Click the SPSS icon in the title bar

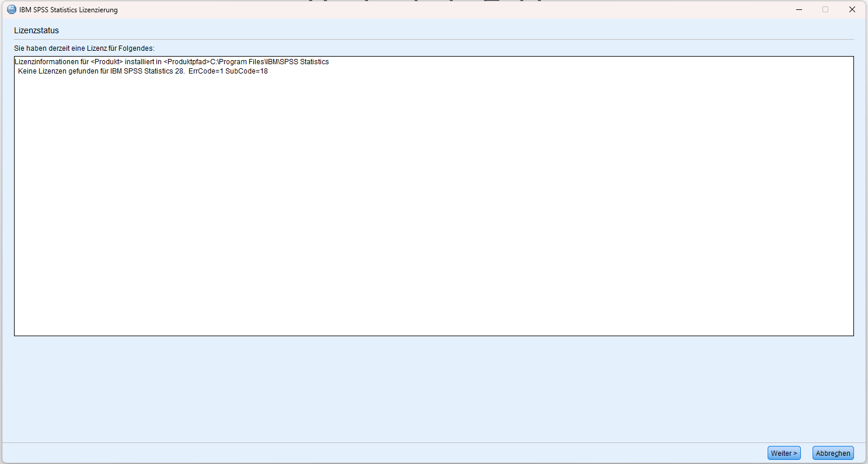tap(11, 10)
